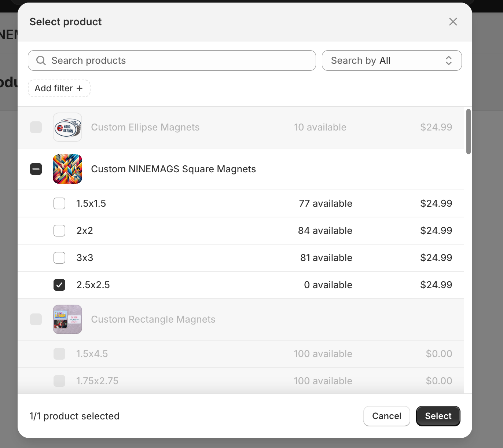Viewport: 503px width, 448px height.
Task: Confirm with the Select button
Action: [x=438, y=416]
